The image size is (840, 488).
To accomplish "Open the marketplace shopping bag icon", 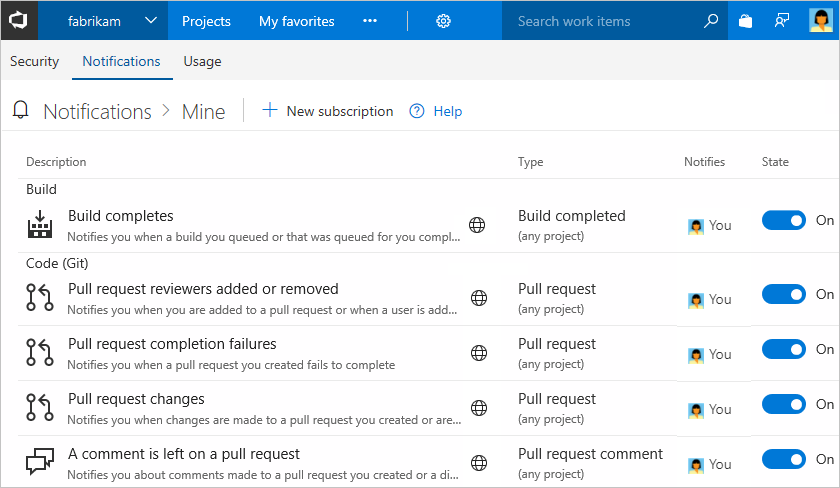I will [x=745, y=21].
